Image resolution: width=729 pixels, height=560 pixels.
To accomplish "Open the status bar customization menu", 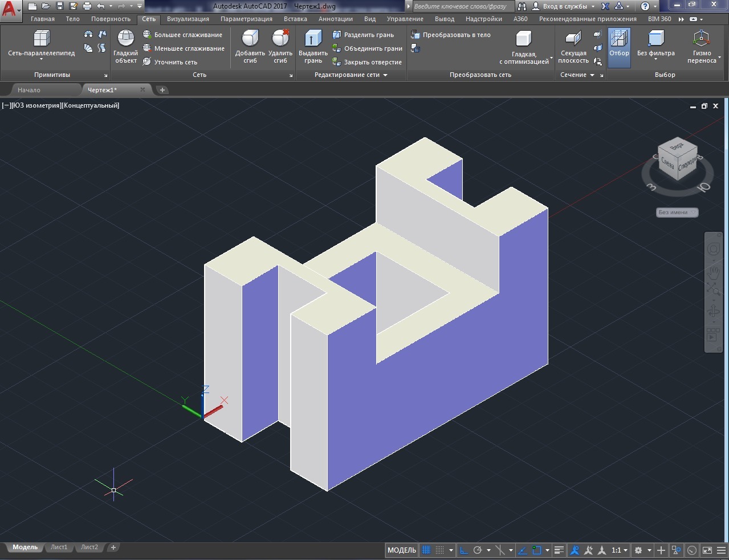I will point(721,550).
